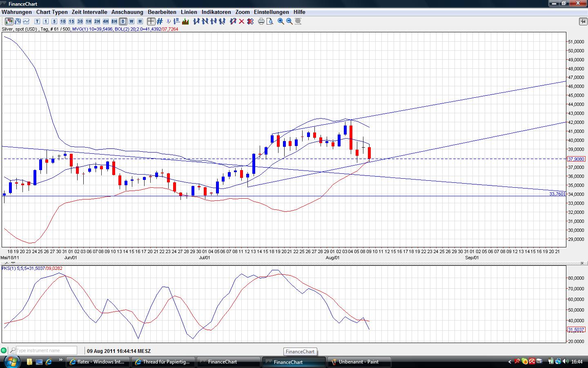Screen dimensions: 588x368
Task: Select the monthly (M) interval button
Action: click(x=140, y=21)
